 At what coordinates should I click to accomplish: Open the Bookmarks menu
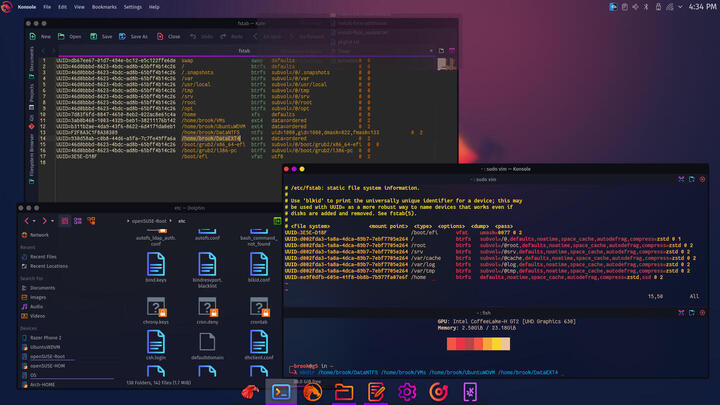click(104, 7)
